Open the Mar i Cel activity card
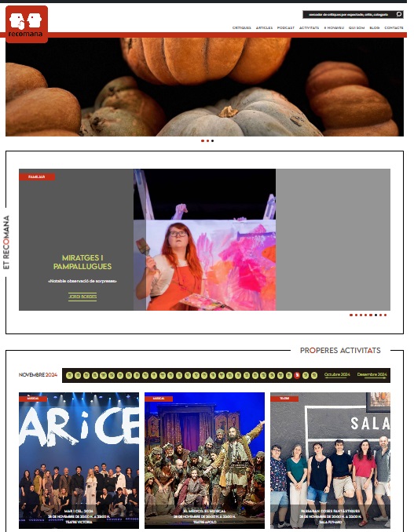 [79, 461]
